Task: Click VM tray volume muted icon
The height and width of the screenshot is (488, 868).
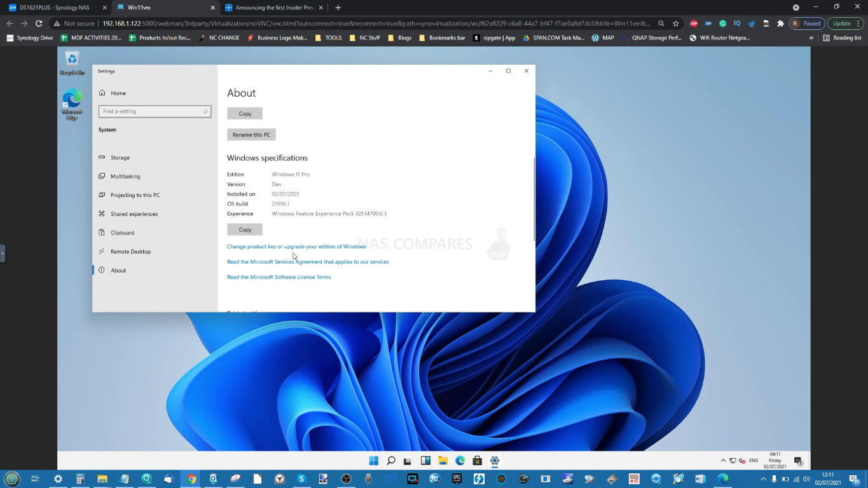Action: (742, 461)
